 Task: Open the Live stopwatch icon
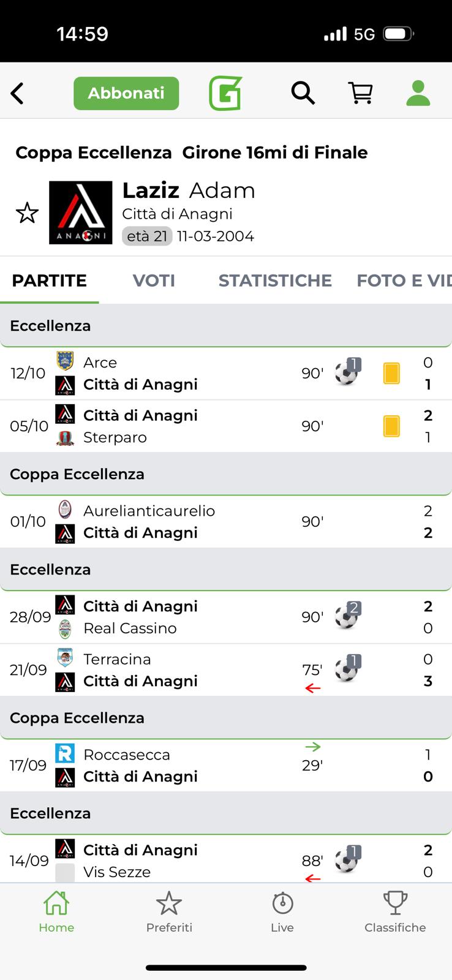(x=282, y=911)
